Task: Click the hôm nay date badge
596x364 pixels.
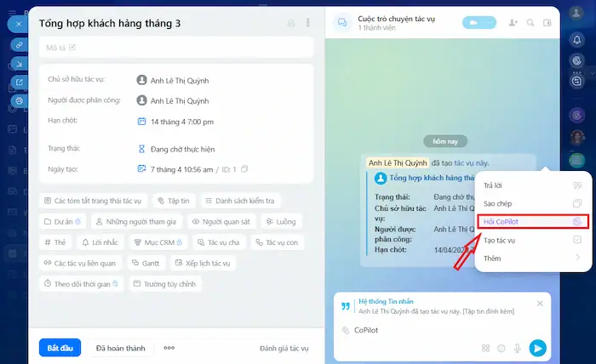Action: tap(445, 141)
